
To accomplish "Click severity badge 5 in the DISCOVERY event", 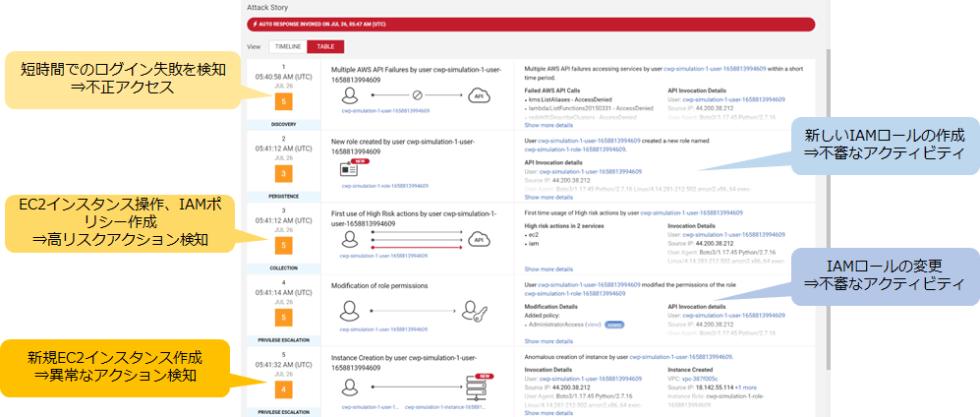I will coord(284,101).
